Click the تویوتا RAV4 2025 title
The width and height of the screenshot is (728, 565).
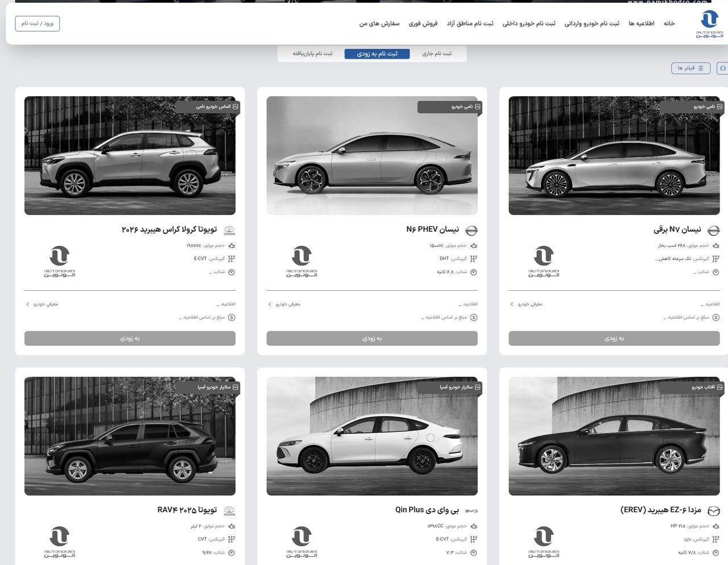pos(187,510)
